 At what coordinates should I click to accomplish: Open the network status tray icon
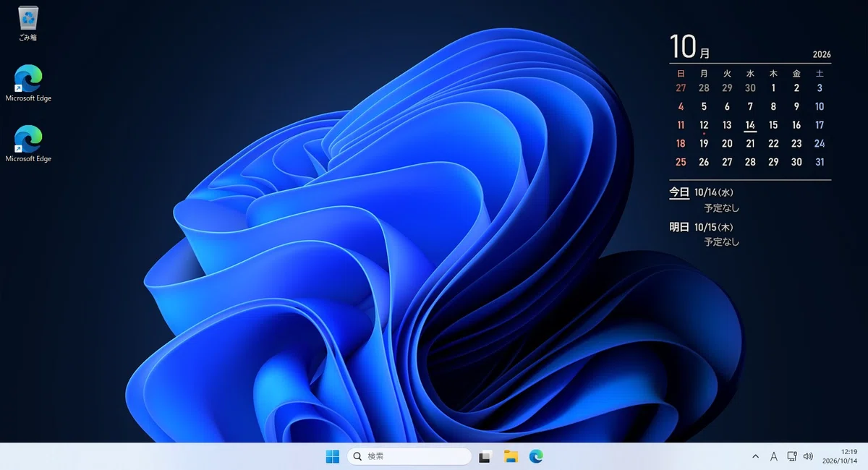pyautogui.click(x=792, y=456)
